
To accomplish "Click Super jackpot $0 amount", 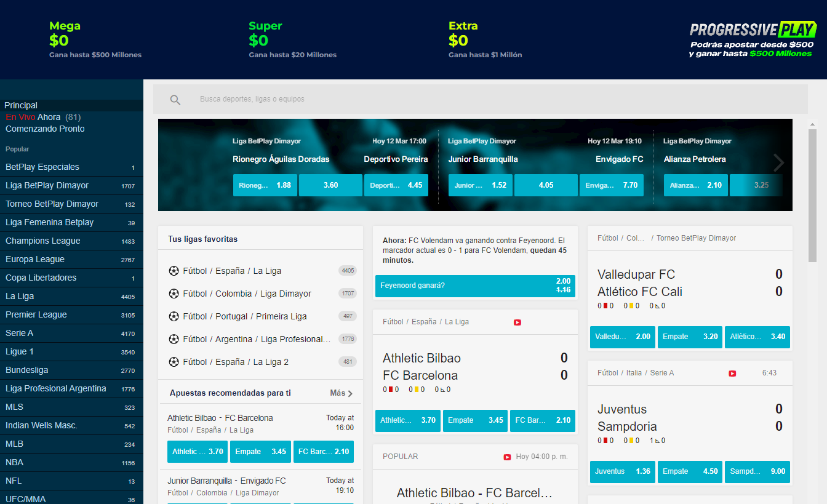I will click(x=258, y=41).
